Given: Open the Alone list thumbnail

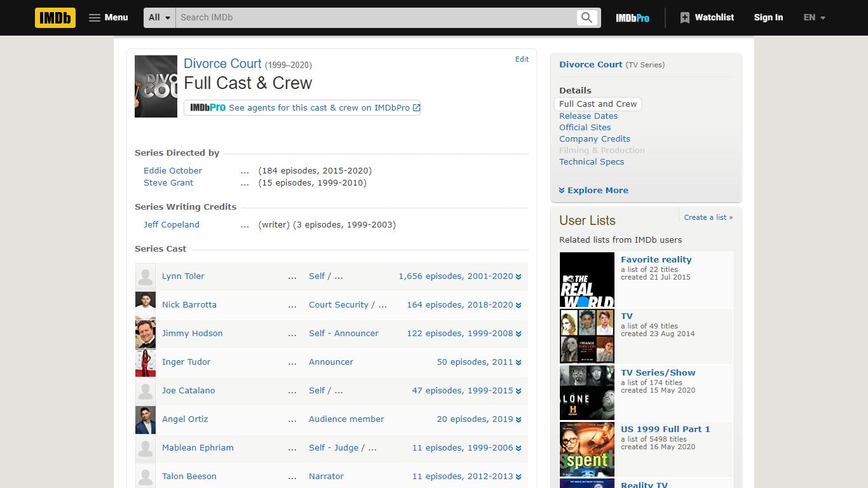Looking at the screenshot, I should click(587, 393).
